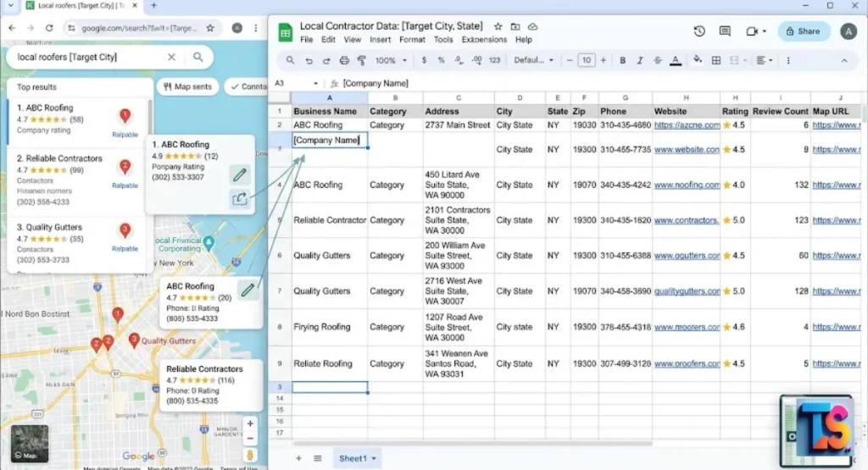Image resolution: width=868 pixels, height=470 pixels.
Task: Increase font size plus button
Action: [x=604, y=60]
